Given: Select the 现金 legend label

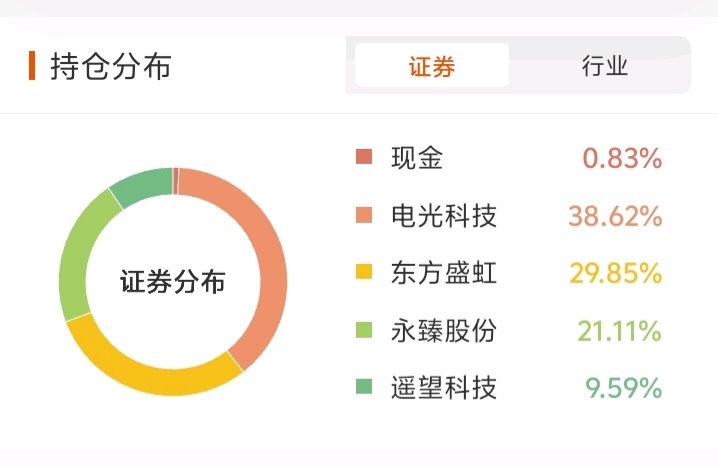Looking at the screenshot, I should tap(416, 157).
